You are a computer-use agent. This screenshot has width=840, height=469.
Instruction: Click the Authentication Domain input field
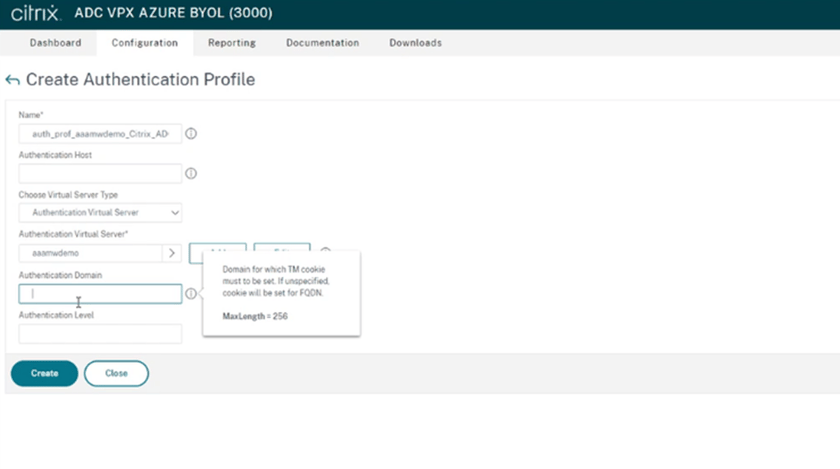pyautogui.click(x=100, y=294)
